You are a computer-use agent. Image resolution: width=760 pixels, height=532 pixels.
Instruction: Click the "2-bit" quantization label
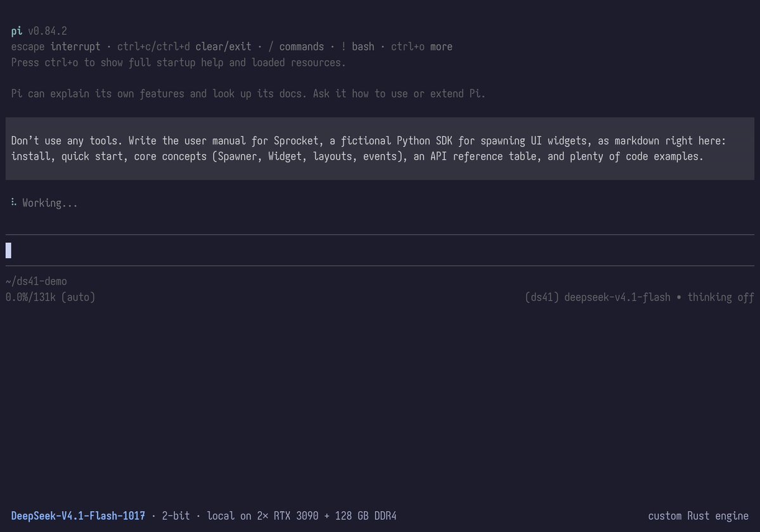click(x=176, y=516)
